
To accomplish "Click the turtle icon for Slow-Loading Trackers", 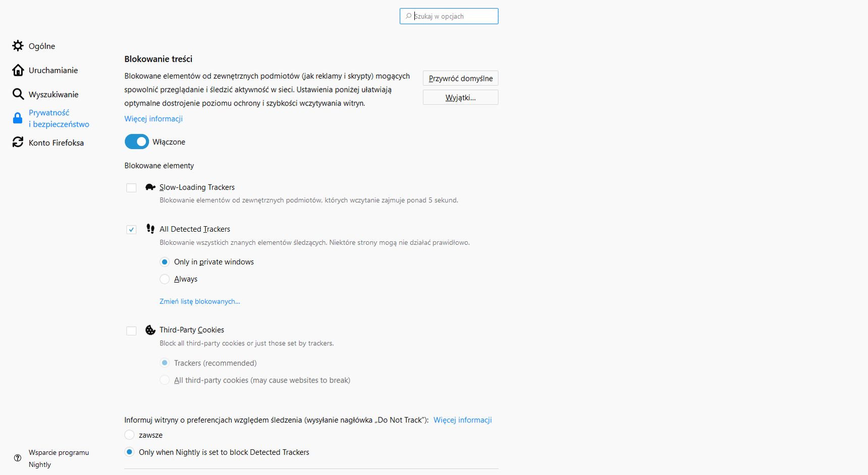I will coord(150,187).
